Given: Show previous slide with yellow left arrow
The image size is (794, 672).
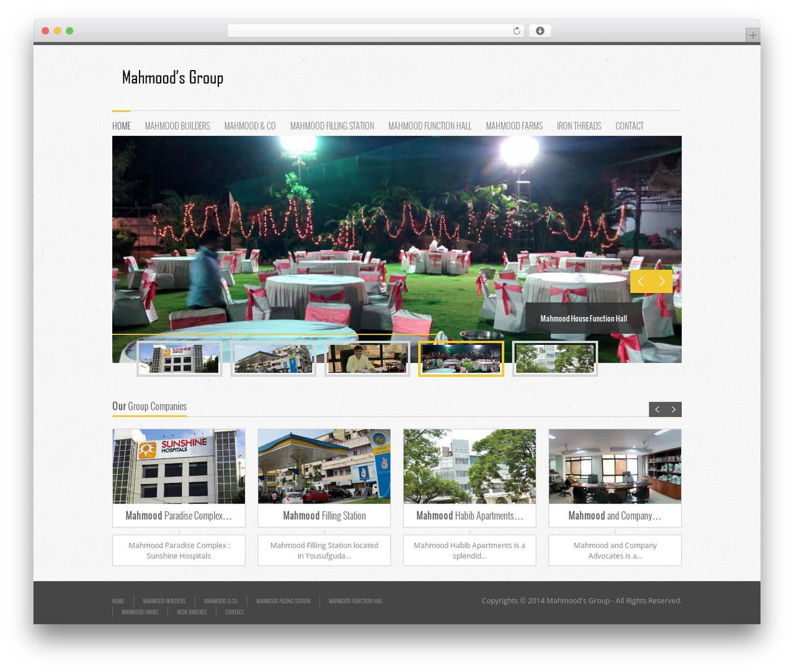Looking at the screenshot, I should [x=641, y=281].
